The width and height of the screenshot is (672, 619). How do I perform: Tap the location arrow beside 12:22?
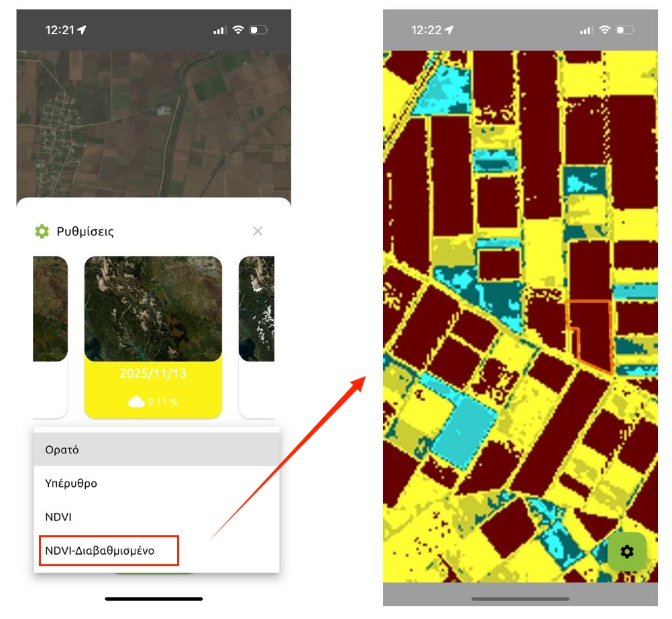pos(449,30)
